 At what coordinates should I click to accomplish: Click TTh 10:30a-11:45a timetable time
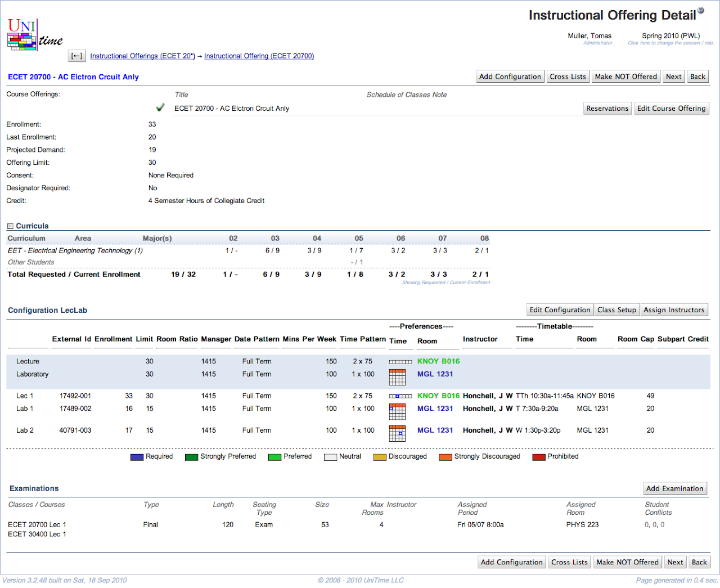(x=544, y=396)
